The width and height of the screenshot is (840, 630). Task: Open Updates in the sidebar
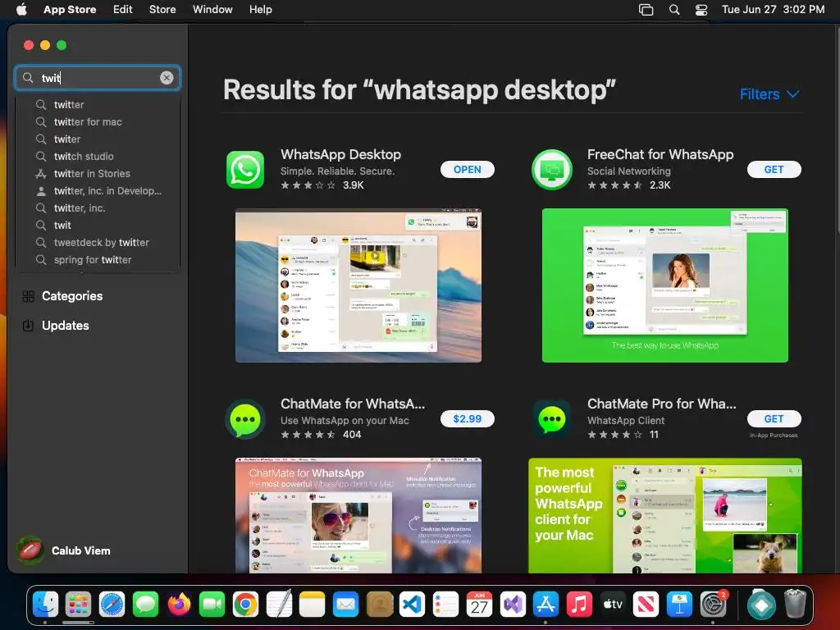click(56, 325)
